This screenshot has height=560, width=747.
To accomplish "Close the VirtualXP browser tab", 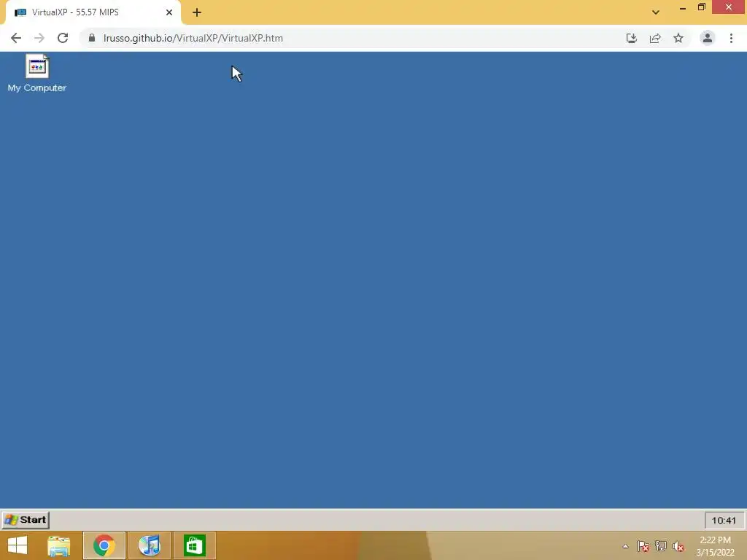I will pyautogui.click(x=169, y=12).
